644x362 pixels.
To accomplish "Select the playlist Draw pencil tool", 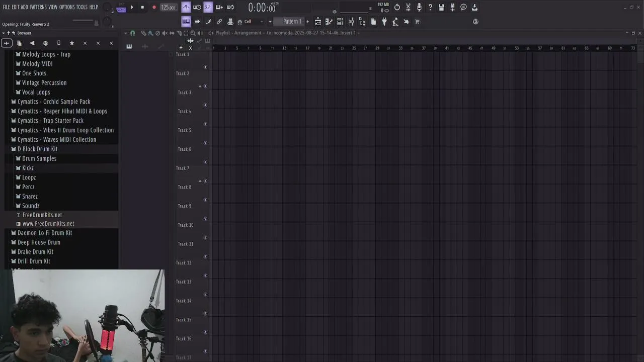I will pyautogui.click(x=143, y=33).
